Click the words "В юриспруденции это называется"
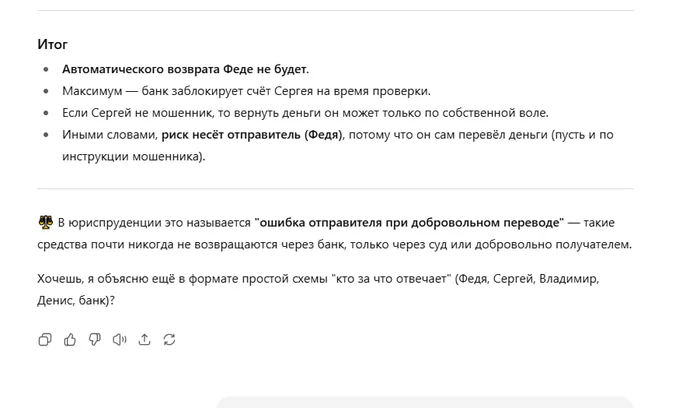The image size is (700, 408). click(154, 221)
